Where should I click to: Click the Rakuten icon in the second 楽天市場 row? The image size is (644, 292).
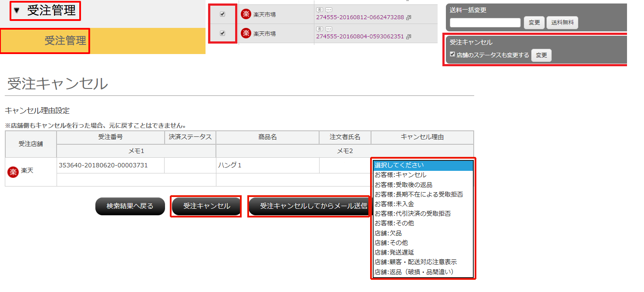(x=246, y=33)
